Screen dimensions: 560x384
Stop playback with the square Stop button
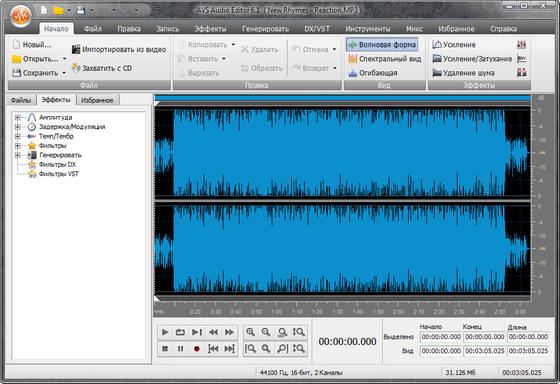click(x=165, y=349)
